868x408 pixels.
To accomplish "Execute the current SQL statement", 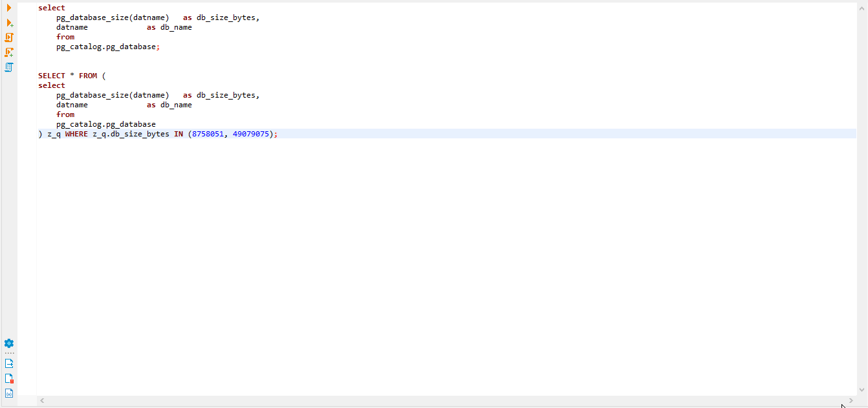I will coord(8,8).
